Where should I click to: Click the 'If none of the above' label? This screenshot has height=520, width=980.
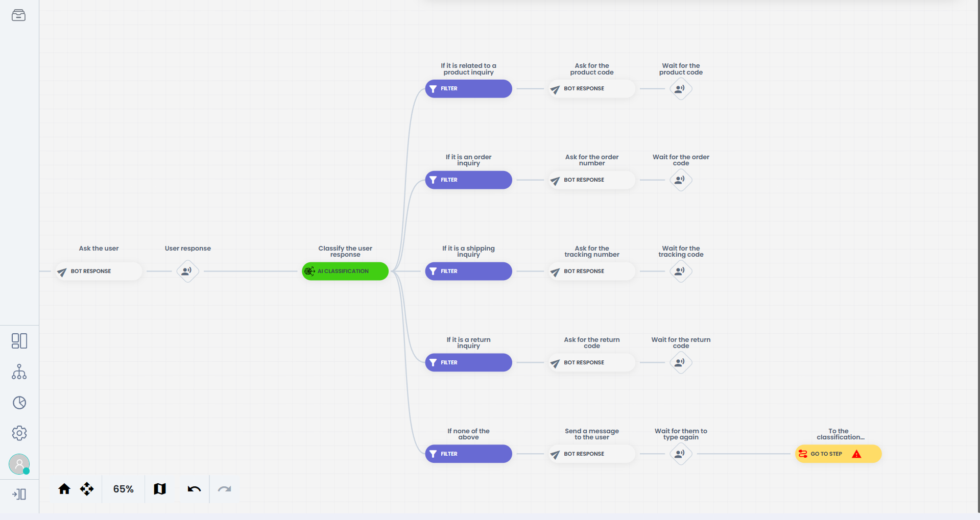[x=468, y=434]
